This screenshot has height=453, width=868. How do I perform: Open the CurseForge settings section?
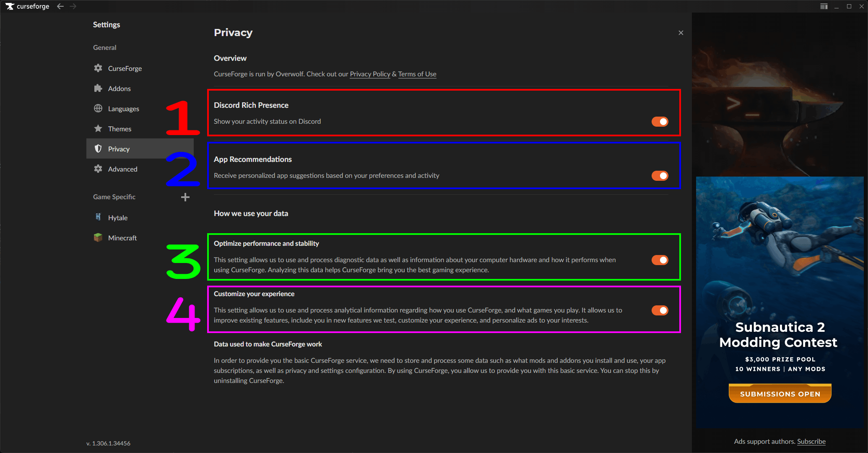140,68
